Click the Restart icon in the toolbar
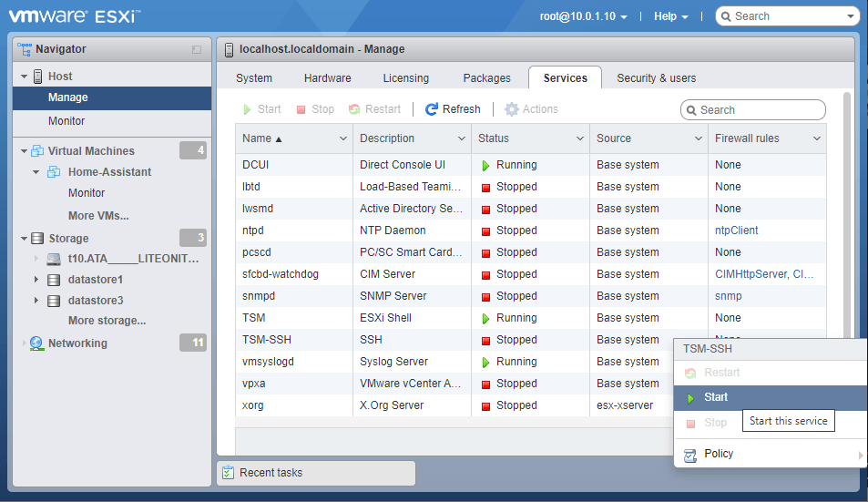Image resolution: width=868 pixels, height=502 pixels. tap(354, 109)
